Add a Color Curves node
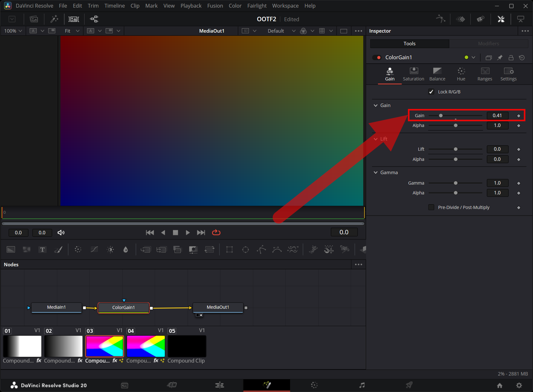 (x=94, y=250)
